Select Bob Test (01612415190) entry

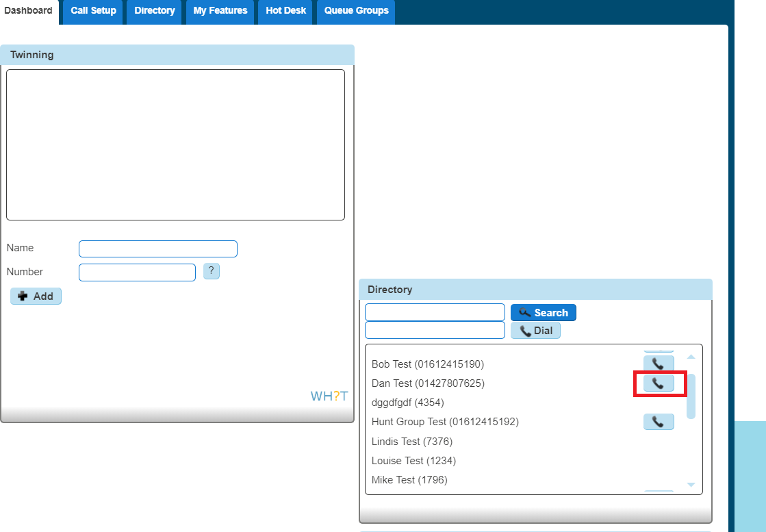pyautogui.click(x=427, y=364)
